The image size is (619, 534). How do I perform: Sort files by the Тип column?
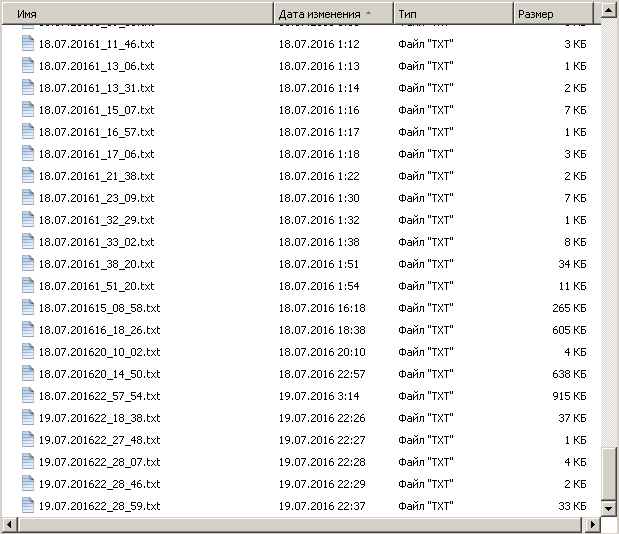[454, 14]
